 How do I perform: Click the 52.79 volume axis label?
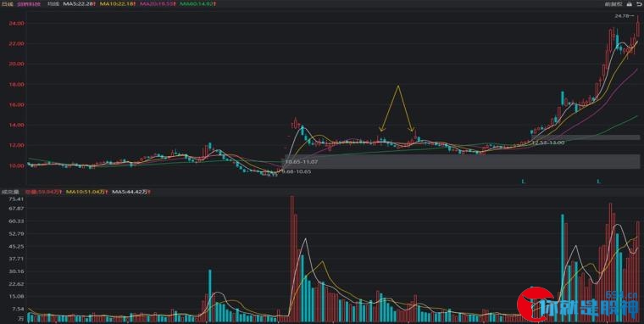click(17, 233)
